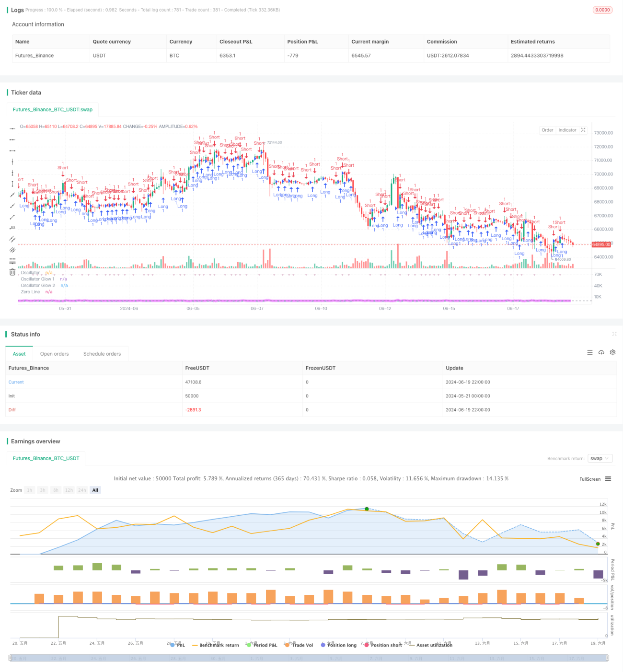The height and width of the screenshot is (672, 623).
Task: Click the 64895.00 current price label
Action: tap(601, 244)
